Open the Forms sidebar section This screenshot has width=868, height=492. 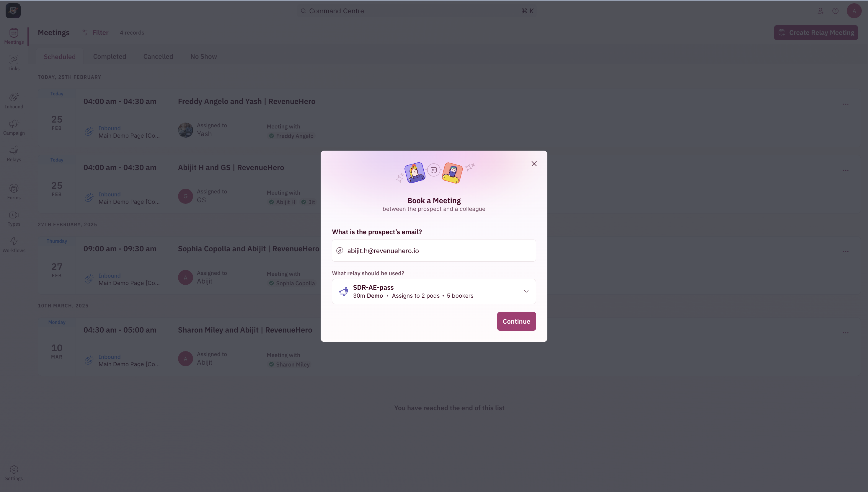pyautogui.click(x=14, y=192)
